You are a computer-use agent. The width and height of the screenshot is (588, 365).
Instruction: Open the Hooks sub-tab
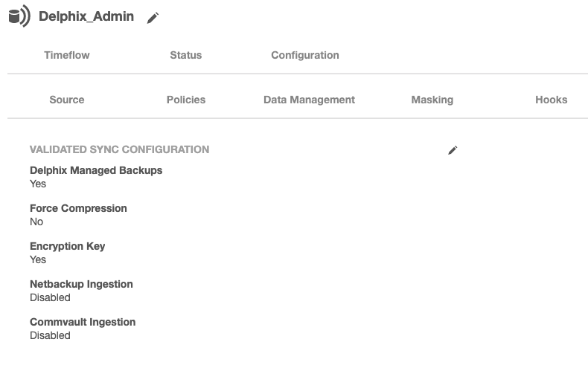(x=551, y=100)
